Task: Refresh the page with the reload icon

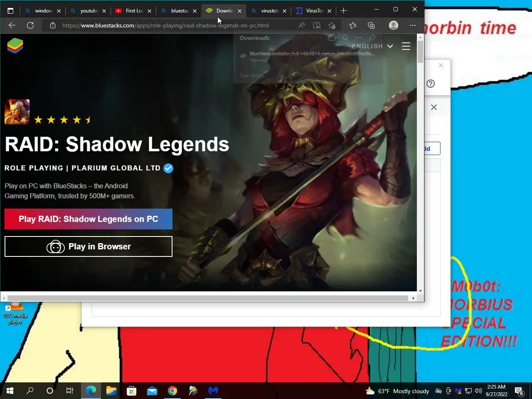Action: click(x=30, y=25)
